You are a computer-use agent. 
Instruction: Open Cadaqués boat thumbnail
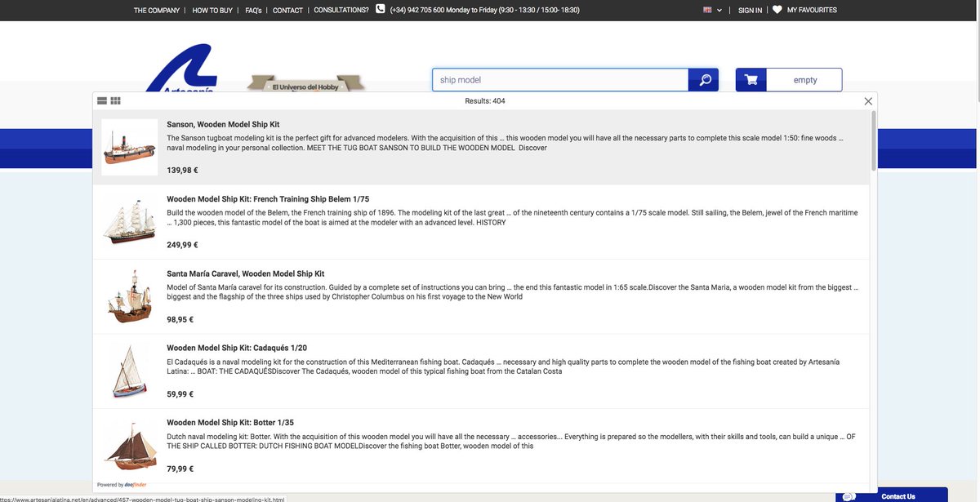129,371
